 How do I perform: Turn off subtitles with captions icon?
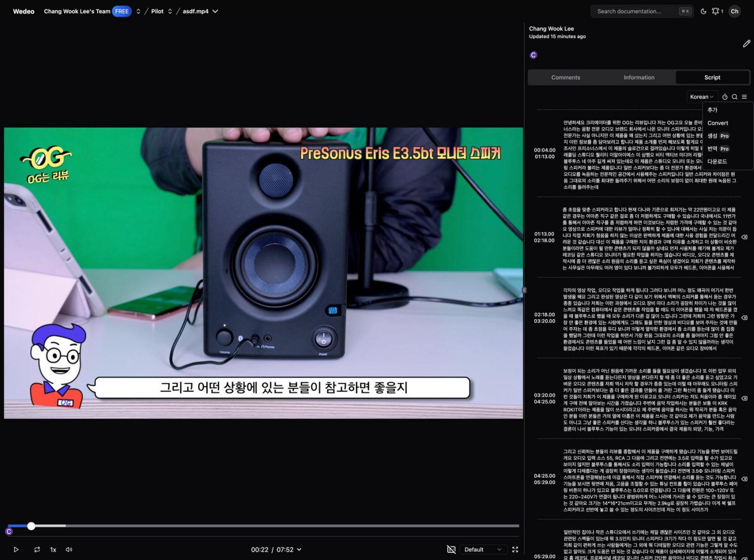(451, 549)
